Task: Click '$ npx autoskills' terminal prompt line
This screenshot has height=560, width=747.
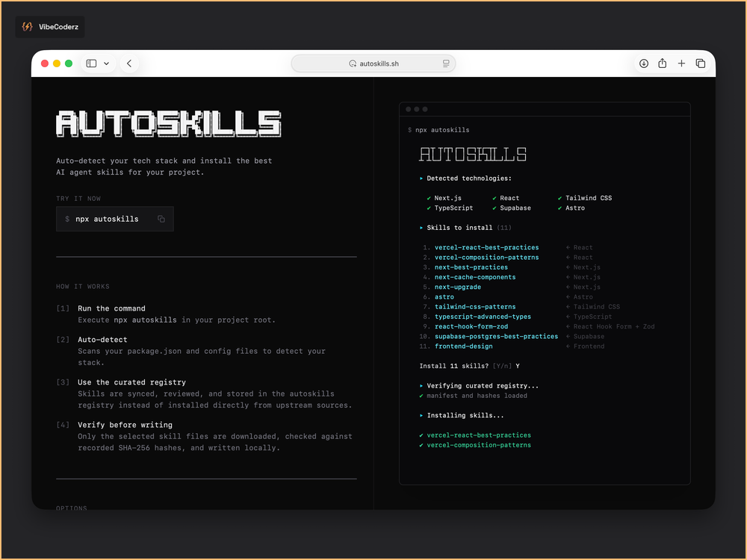Action: pos(438,130)
